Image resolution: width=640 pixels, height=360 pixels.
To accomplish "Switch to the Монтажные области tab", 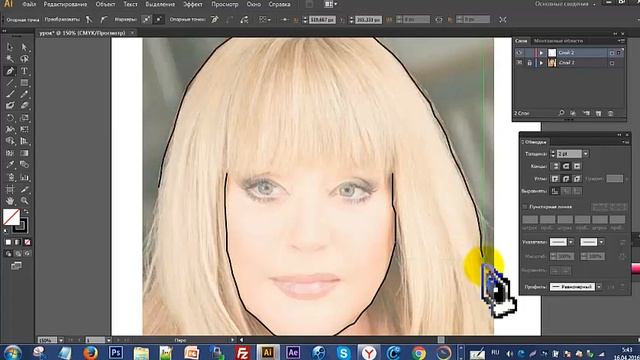I will point(558,41).
